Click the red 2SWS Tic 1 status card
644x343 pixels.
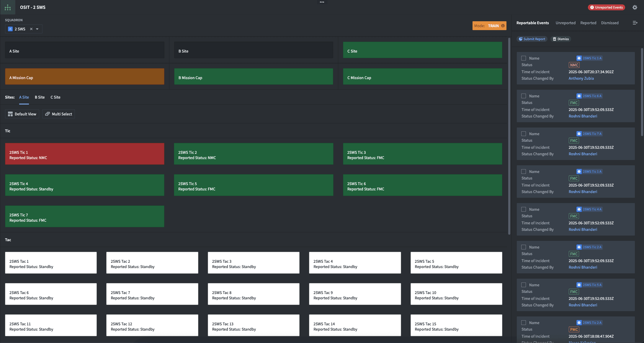[x=84, y=154]
